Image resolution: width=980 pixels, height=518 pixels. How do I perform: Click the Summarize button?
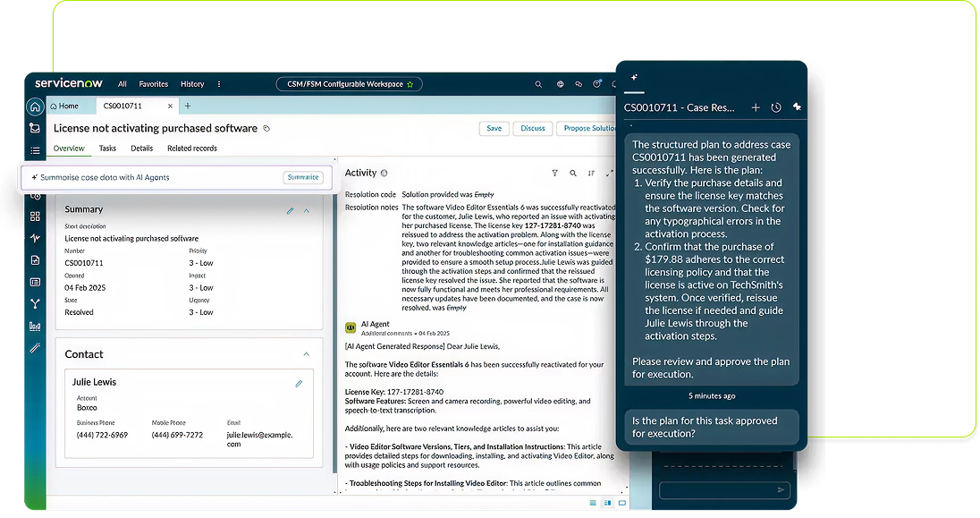coord(302,177)
